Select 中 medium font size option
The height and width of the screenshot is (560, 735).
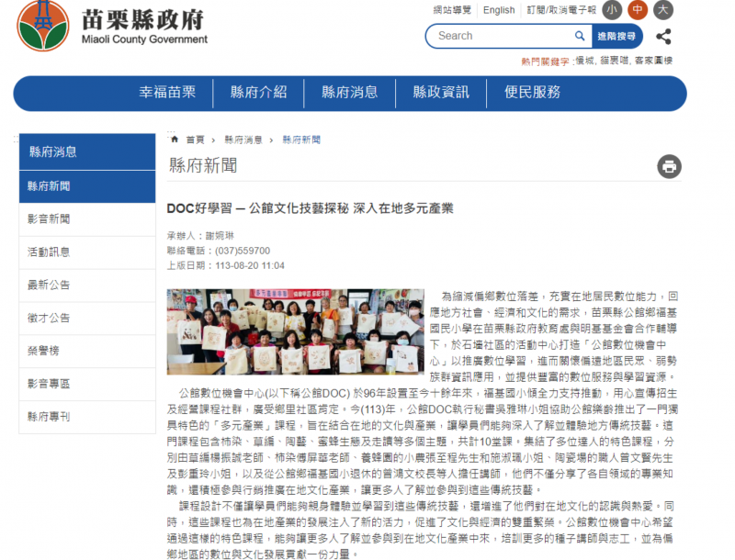[x=636, y=9]
